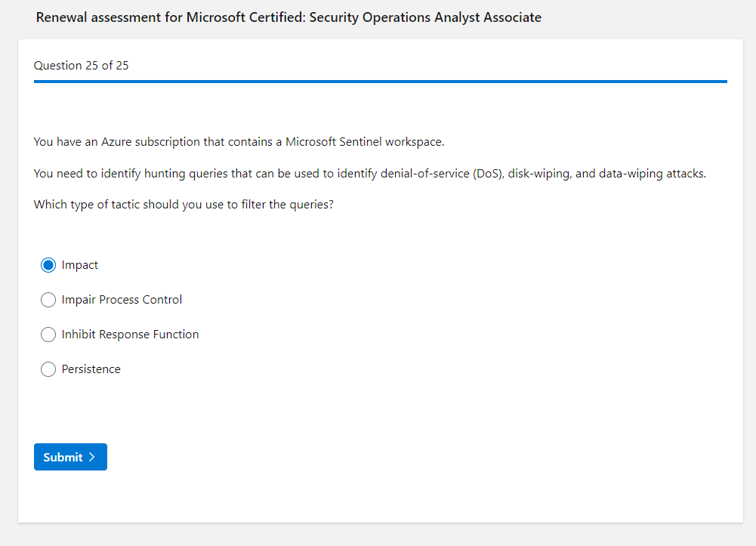The width and height of the screenshot is (756, 546).
Task: Click the "Impair Process Control" label text
Action: 122,300
